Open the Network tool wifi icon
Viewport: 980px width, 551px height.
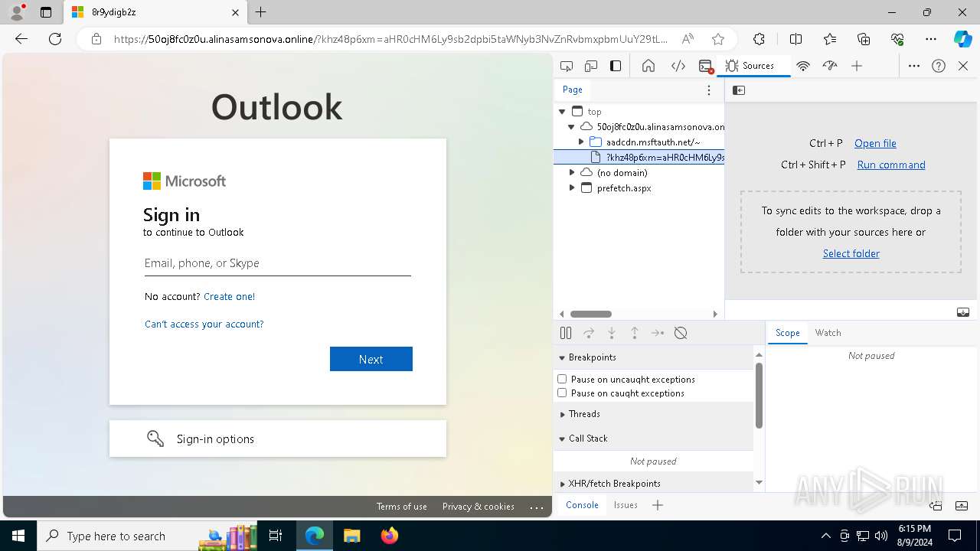(803, 66)
